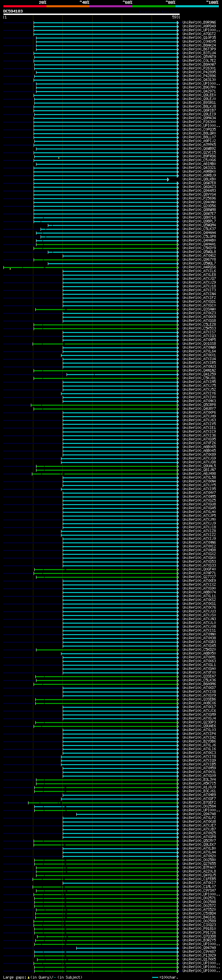Select hit label UniRef100_Q8H716
The image size is (222, 980).
pos(199,217)
